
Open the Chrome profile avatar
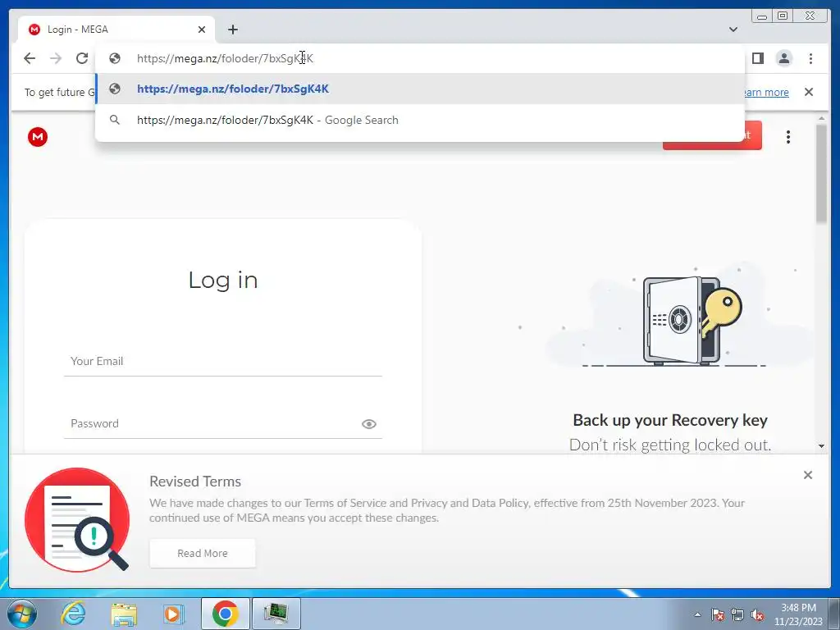(x=783, y=58)
